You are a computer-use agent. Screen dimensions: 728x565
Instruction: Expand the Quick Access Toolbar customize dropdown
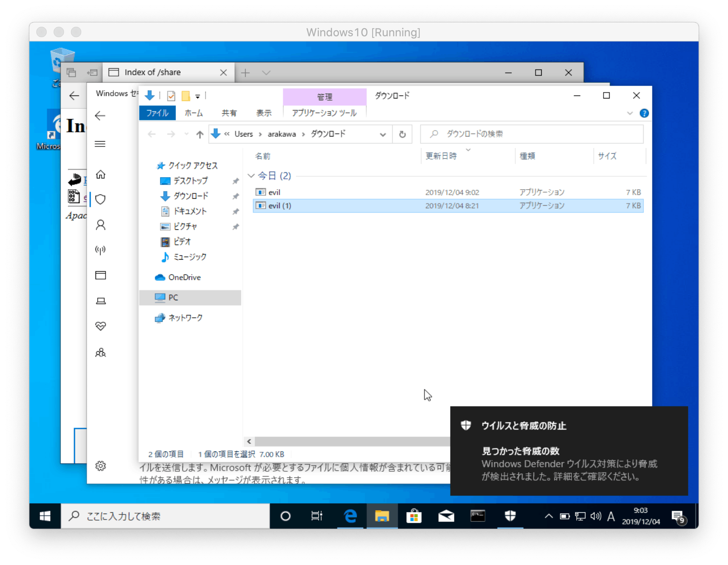tap(197, 95)
